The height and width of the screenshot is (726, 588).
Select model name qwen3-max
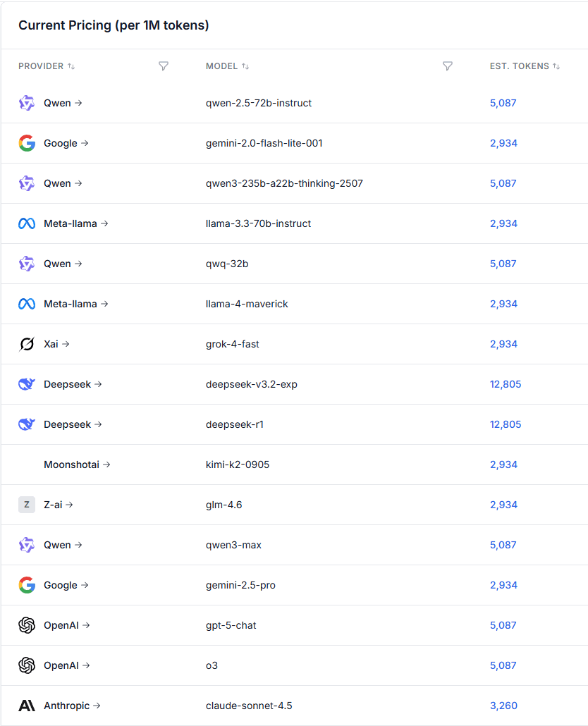point(233,545)
